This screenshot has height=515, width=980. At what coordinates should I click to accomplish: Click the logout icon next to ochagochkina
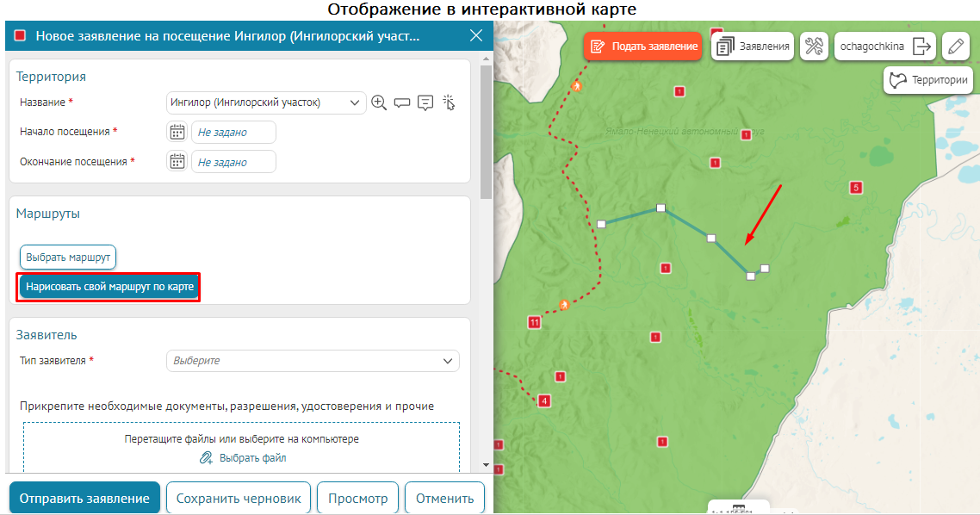pos(922,47)
